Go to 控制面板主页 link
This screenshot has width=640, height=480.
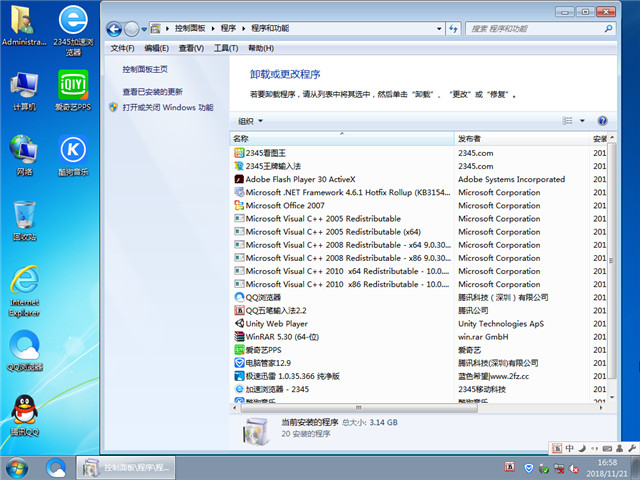click(x=145, y=69)
